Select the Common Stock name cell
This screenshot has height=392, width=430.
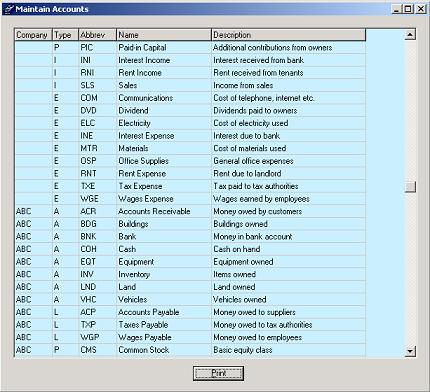164,350
